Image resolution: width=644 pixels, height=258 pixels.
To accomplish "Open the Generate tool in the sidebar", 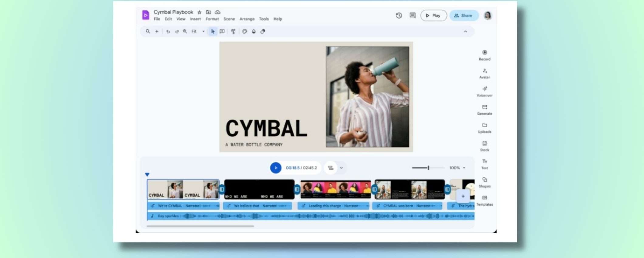I will click(485, 110).
